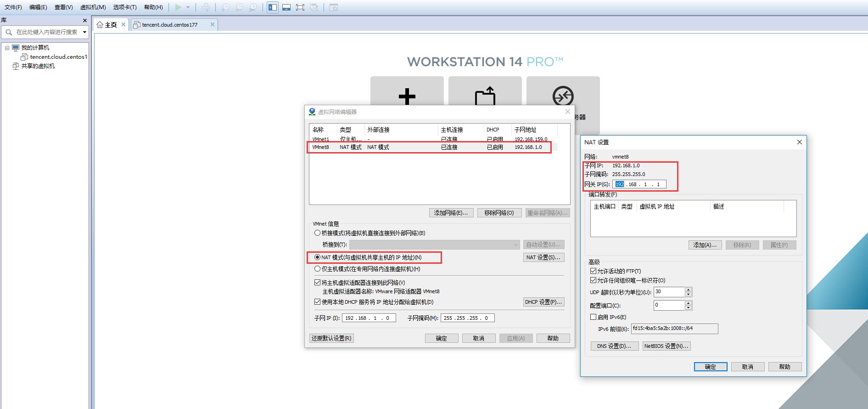Increase UDP 超时 value with up arrow
Screen dimensions: 868x409
(688, 290)
